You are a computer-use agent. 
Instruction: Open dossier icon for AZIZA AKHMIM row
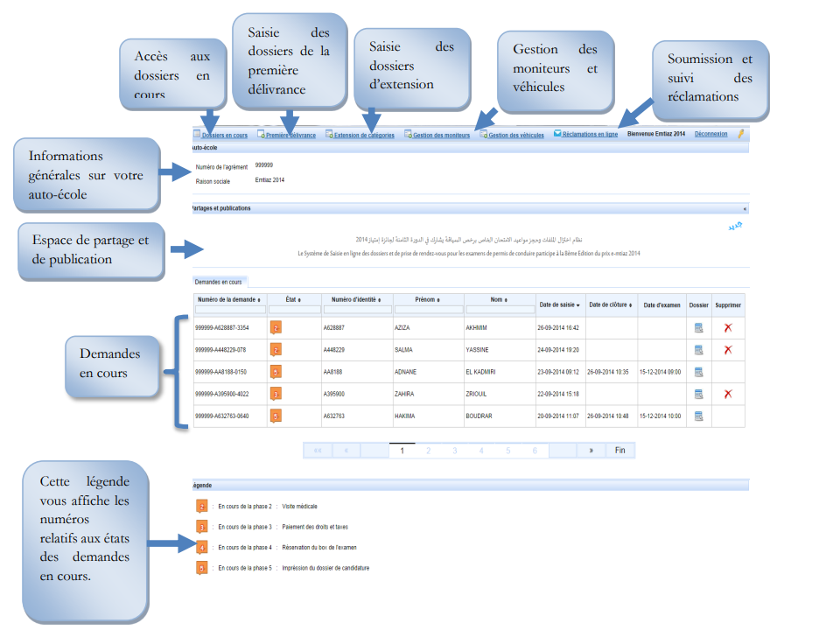click(698, 328)
